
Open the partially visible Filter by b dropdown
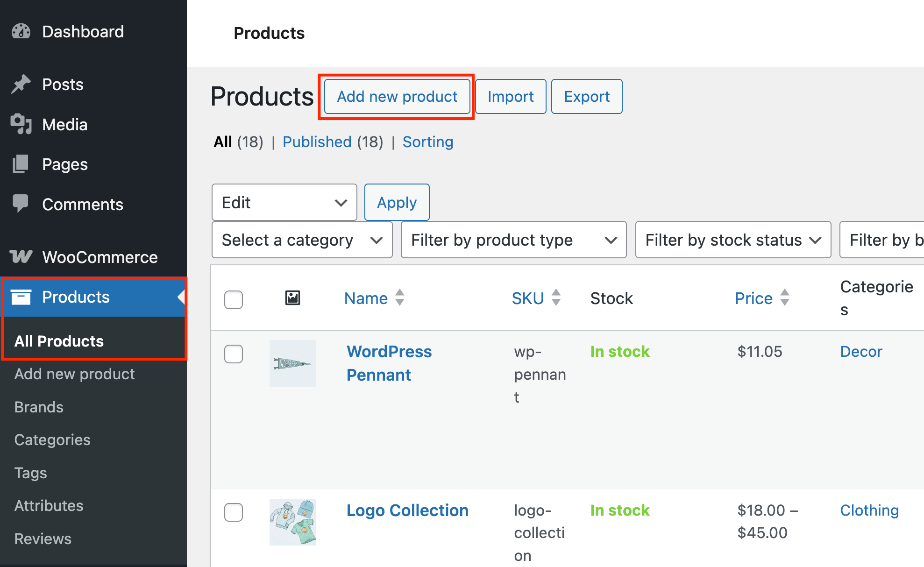tap(882, 240)
